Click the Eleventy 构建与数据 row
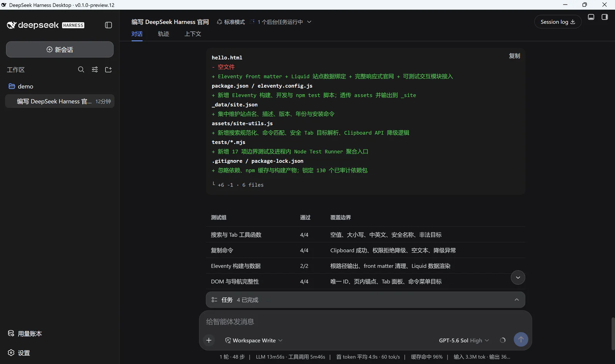Viewport: 615px width, 364px height. (365, 266)
